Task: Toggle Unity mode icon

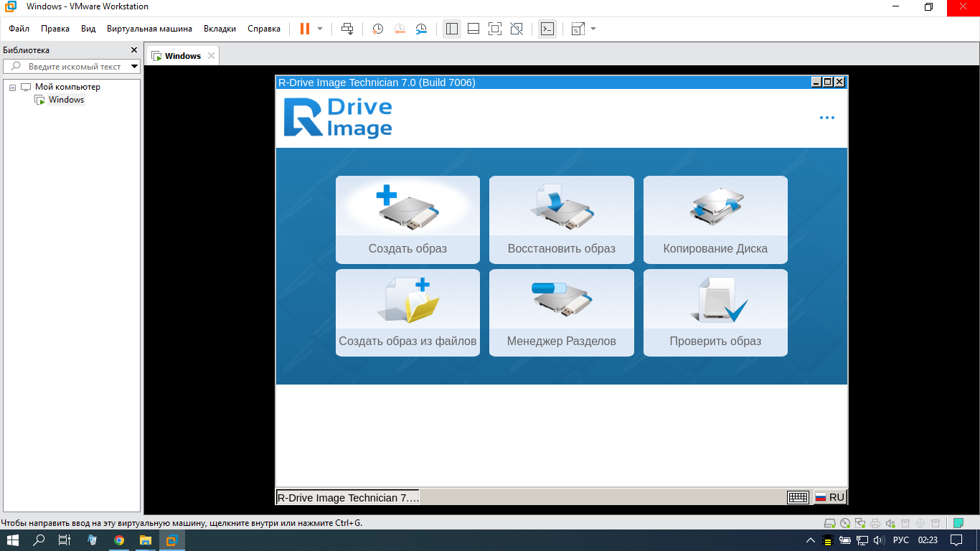Action: point(517,29)
